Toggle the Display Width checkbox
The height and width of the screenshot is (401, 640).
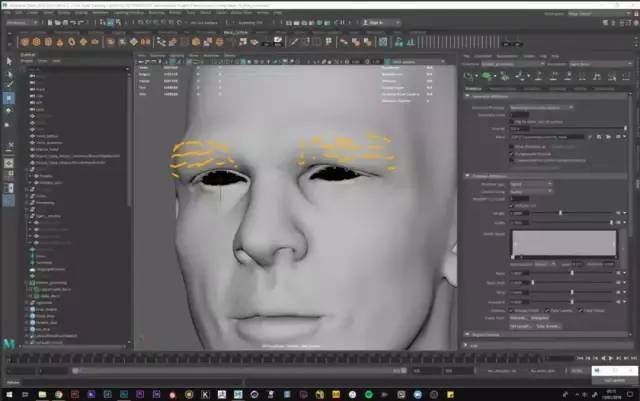click(x=512, y=311)
